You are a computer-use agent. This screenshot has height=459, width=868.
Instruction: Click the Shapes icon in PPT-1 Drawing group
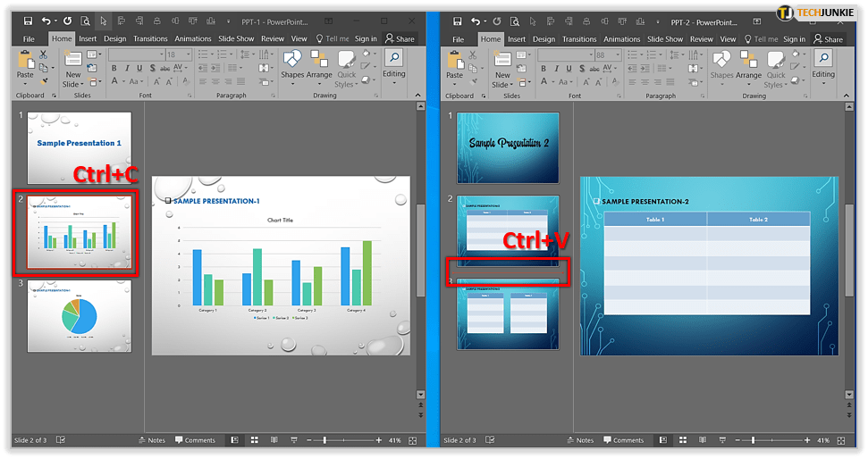292,64
